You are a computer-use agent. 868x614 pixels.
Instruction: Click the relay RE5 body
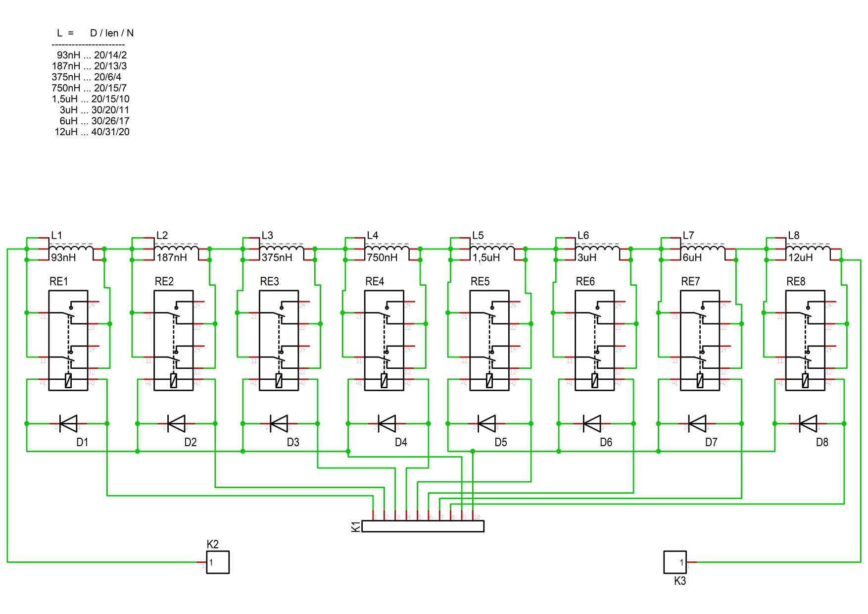489,341
